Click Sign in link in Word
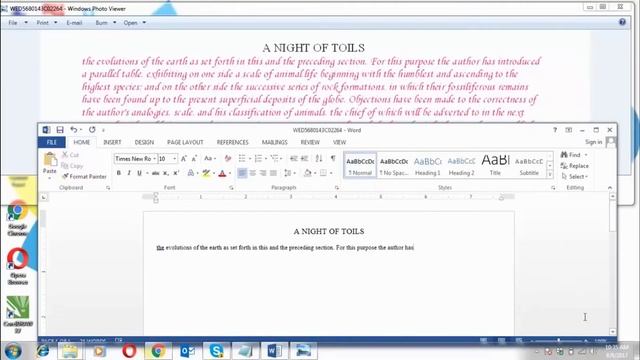 pyautogui.click(x=593, y=142)
